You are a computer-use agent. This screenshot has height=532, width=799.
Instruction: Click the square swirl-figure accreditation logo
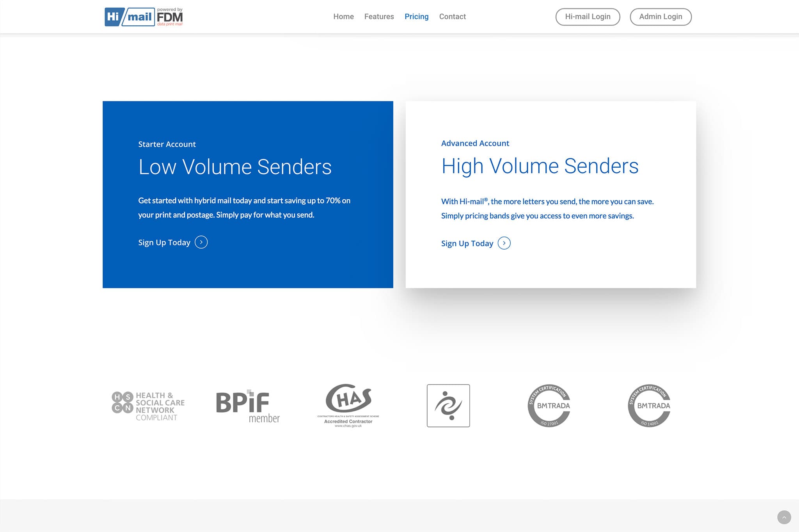(448, 406)
